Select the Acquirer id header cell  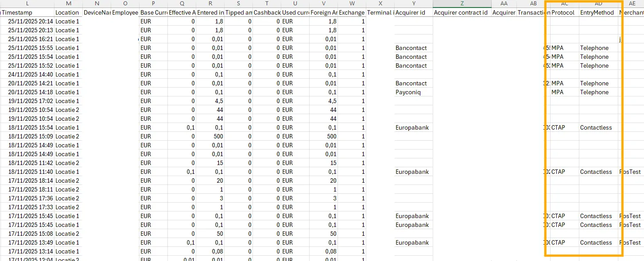[410, 12]
